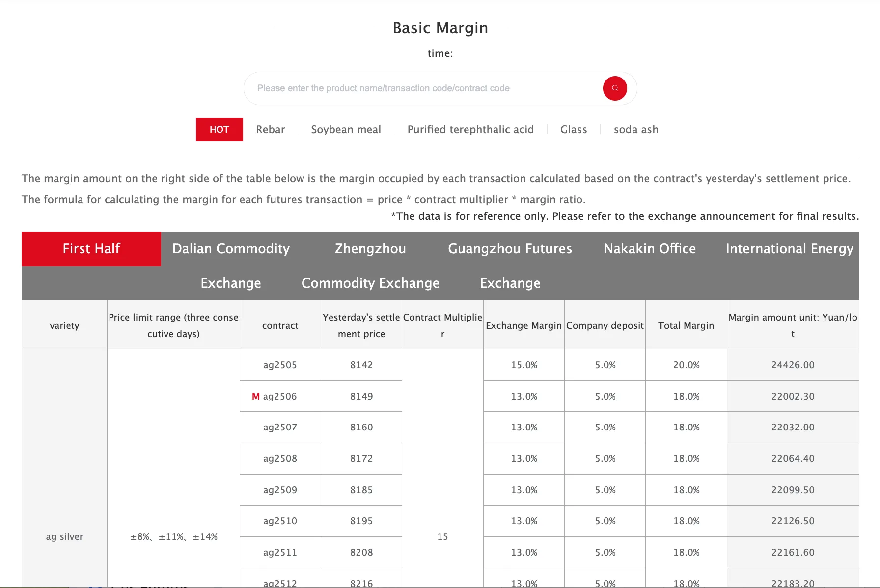Screen dimensions: 880x588
Task: Select contract cell ag2506
Action: pos(280,396)
